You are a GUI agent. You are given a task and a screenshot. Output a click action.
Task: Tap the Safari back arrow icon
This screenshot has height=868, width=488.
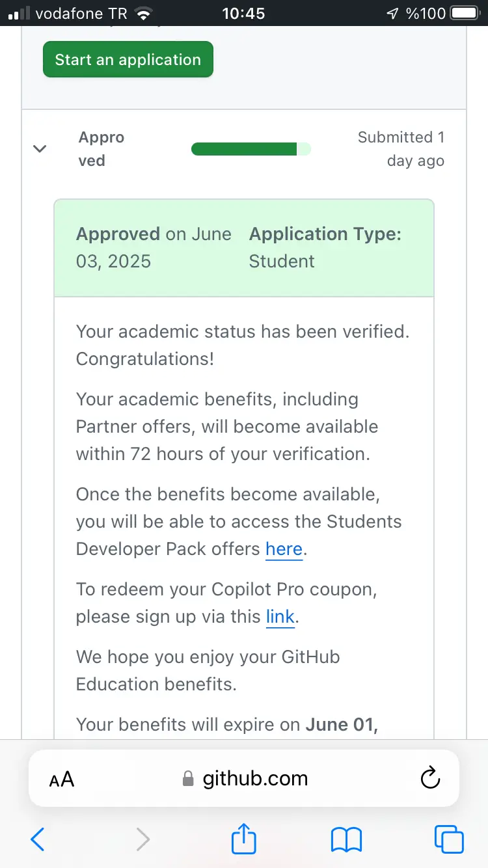38,839
